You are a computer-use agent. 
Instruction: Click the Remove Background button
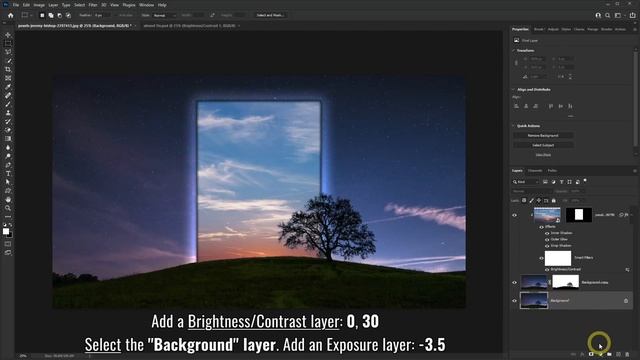tap(543, 136)
